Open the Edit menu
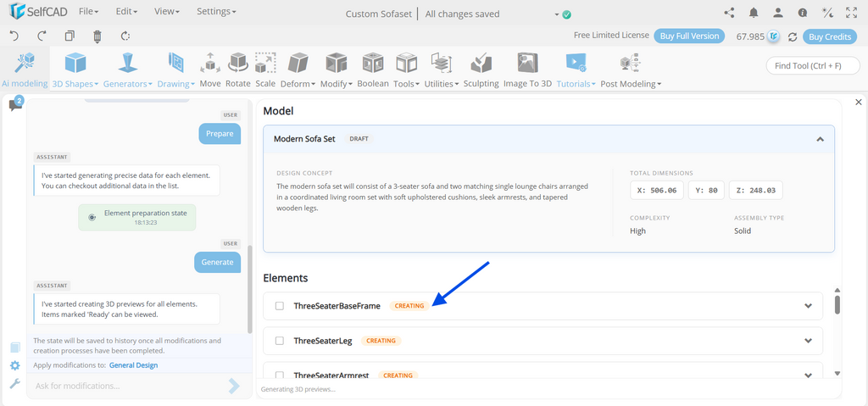Viewport: 868px width, 406px height. (x=126, y=11)
